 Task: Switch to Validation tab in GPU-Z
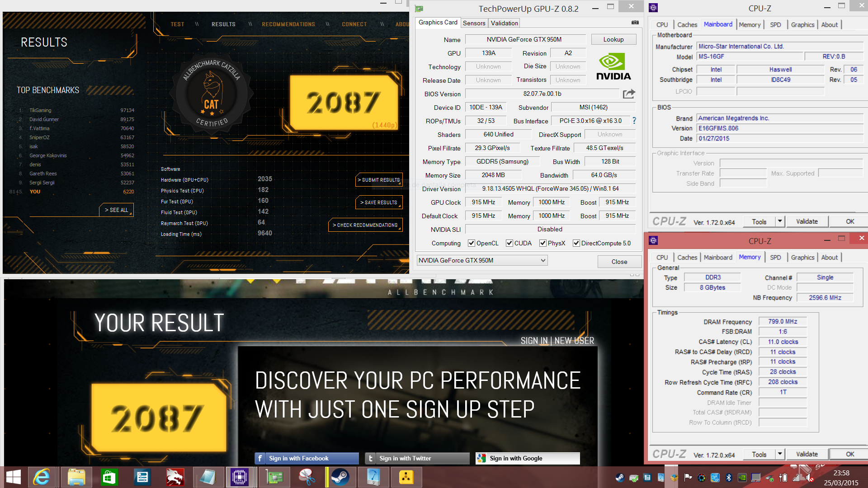[x=505, y=23]
